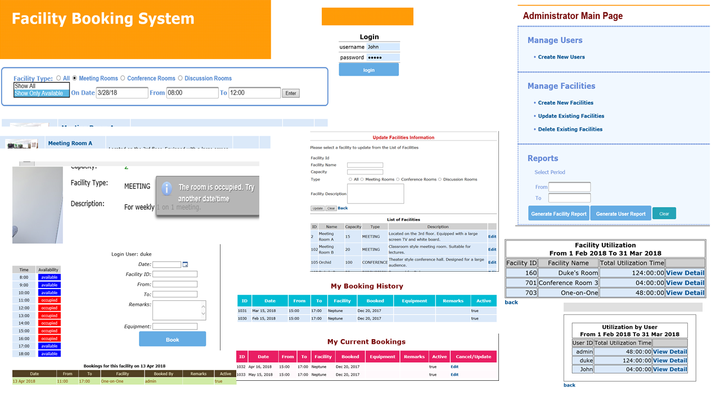Open Create New Facilities link
The width and height of the screenshot is (720, 405).
565,103
